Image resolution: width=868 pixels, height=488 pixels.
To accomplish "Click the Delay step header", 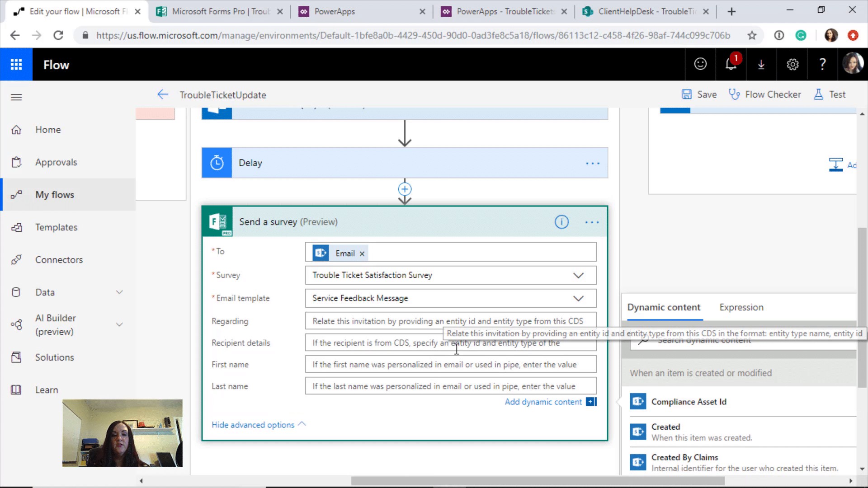I will (405, 163).
